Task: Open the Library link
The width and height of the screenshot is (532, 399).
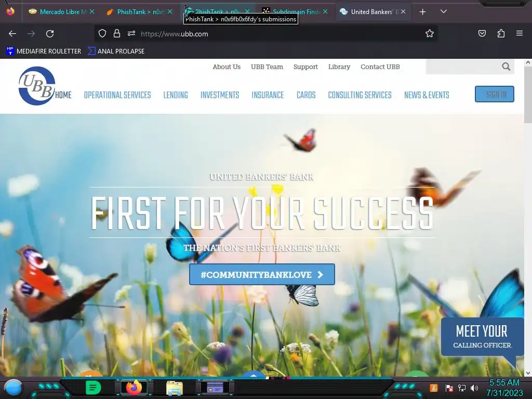Action: (x=339, y=67)
